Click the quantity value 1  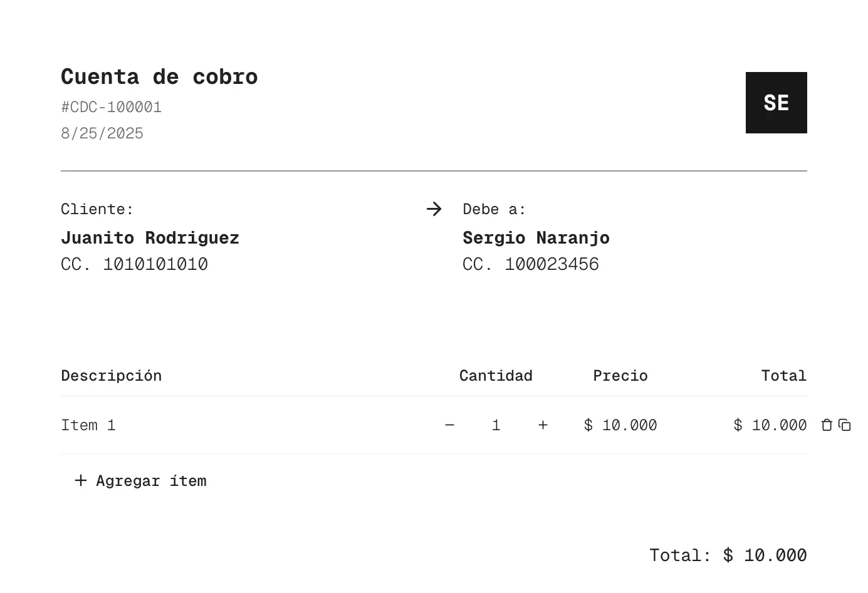[x=496, y=425]
